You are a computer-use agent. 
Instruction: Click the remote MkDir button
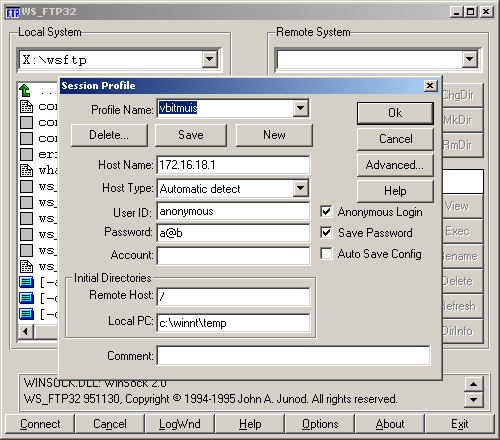click(x=463, y=120)
